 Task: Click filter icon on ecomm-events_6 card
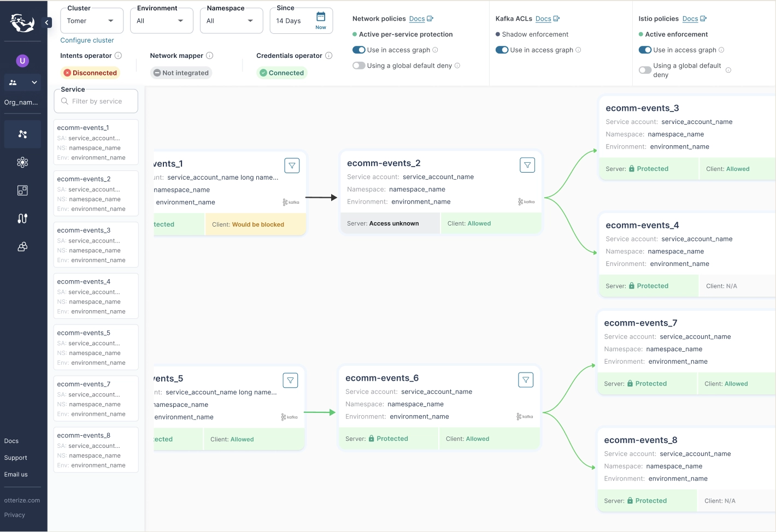(x=526, y=380)
